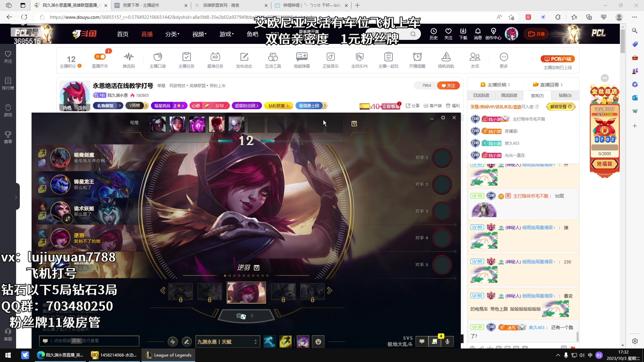Click the orange 关注 follow button

pyautogui.click(x=448, y=85)
